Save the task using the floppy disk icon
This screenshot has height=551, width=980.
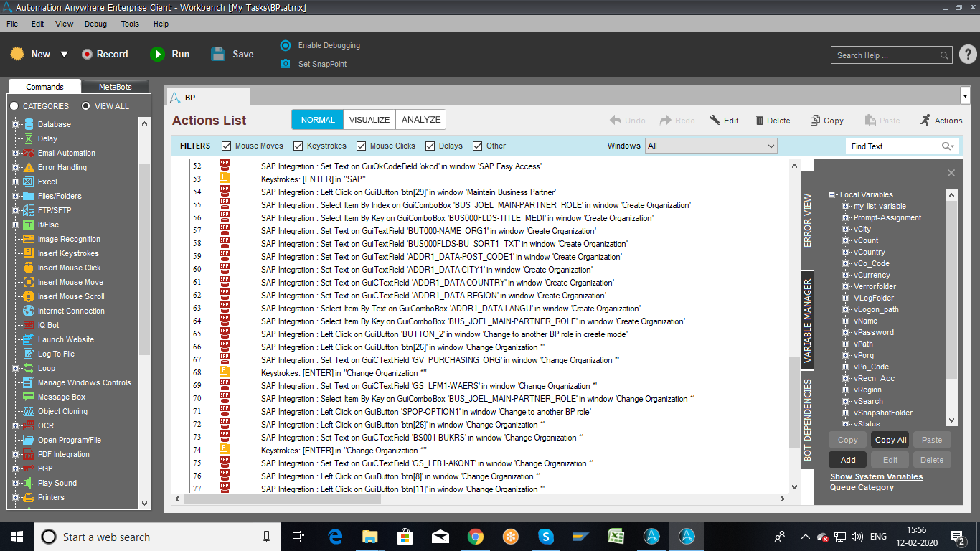(x=218, y=54)
